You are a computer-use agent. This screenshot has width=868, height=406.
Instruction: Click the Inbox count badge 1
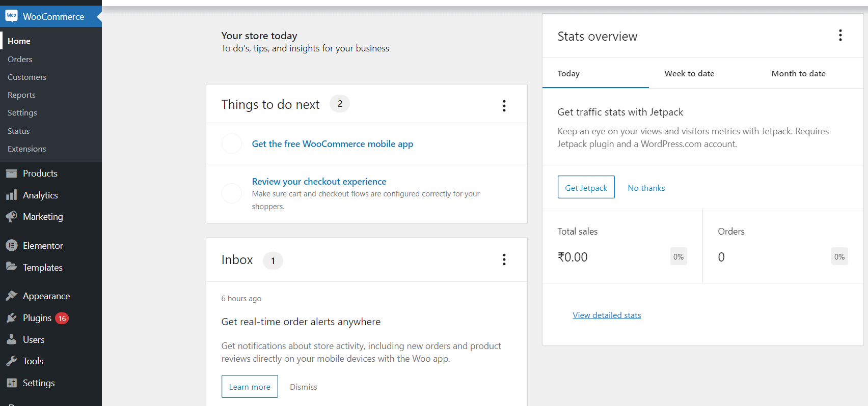coord(273,260)
